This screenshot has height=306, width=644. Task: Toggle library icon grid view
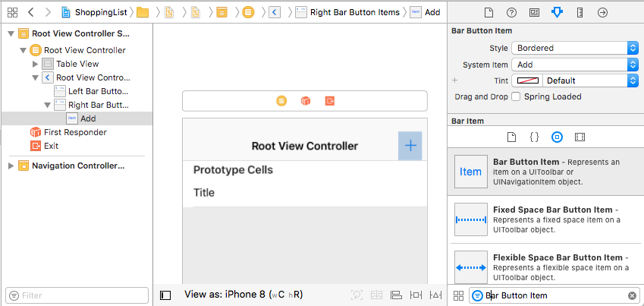(x=458, y=295)
